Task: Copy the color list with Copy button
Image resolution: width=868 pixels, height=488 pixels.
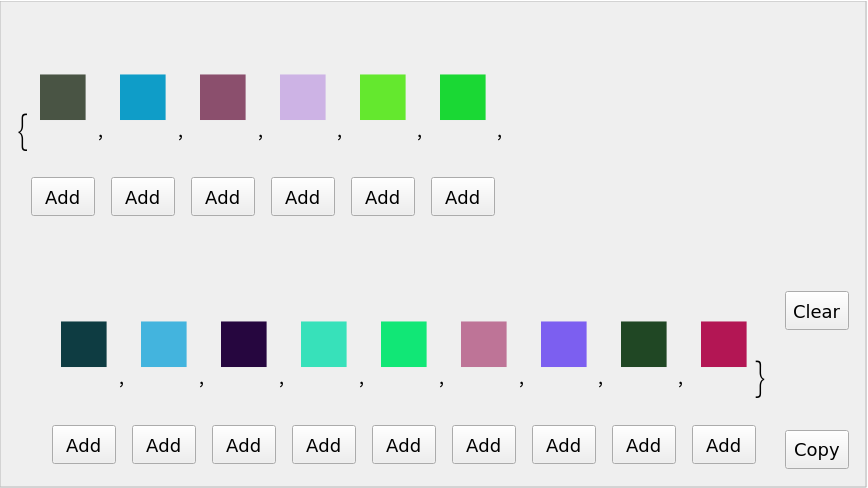Action: [816, 450]
